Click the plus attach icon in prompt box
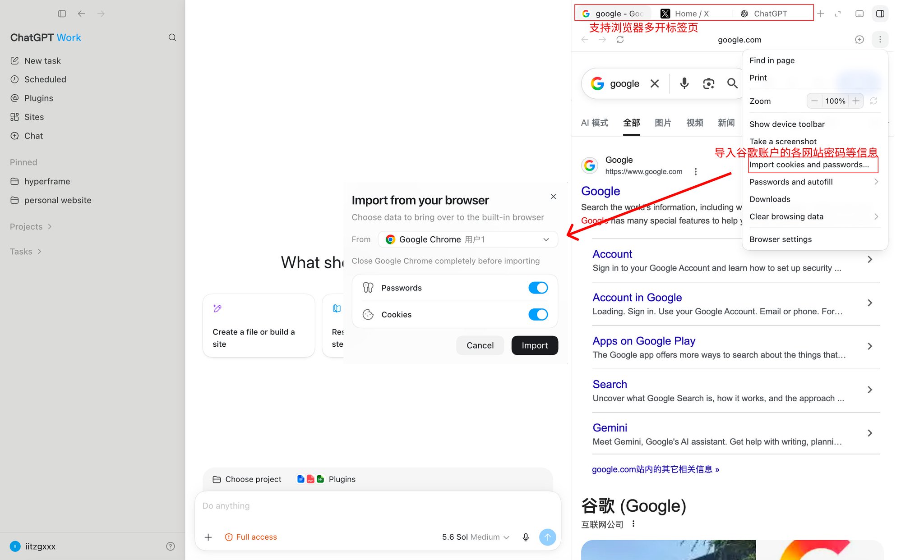 (x=208, y=537)
